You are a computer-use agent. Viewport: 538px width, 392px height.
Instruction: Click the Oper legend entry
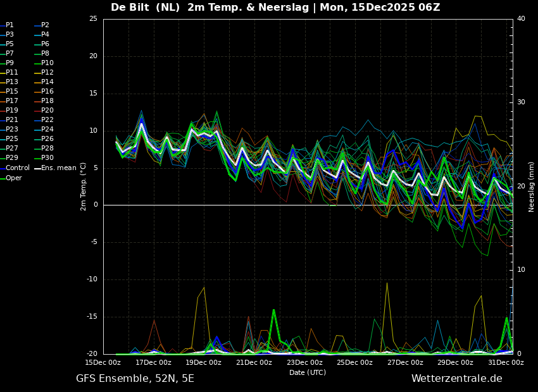14,178
